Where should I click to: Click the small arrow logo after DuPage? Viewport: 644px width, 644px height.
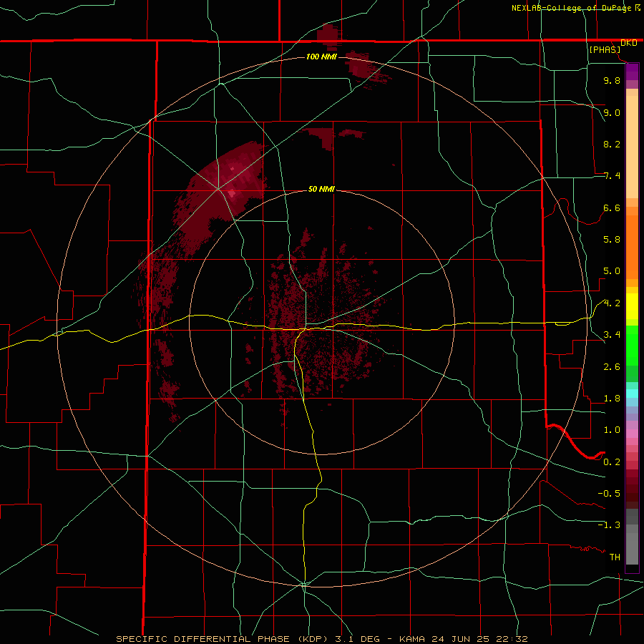click(638, 8)
